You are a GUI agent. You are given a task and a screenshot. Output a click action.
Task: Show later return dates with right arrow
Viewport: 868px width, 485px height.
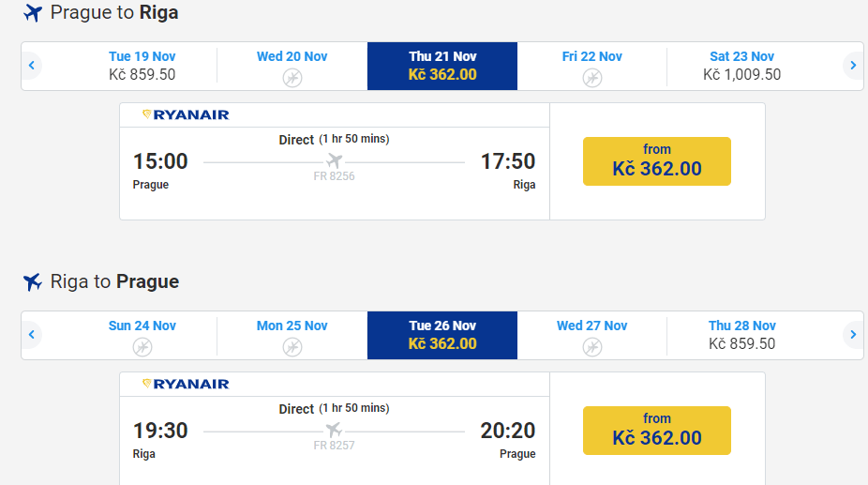pyautogui.click(x=852, y=335)
